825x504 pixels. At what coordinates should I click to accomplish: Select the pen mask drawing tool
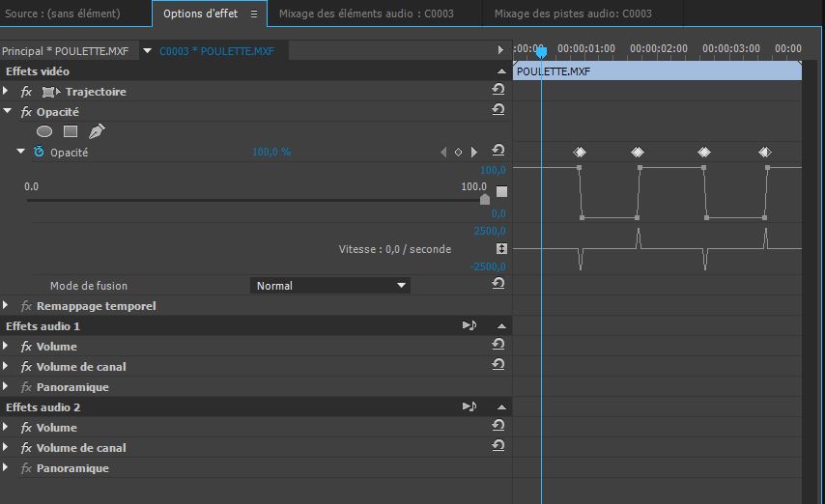coord(97,131)
